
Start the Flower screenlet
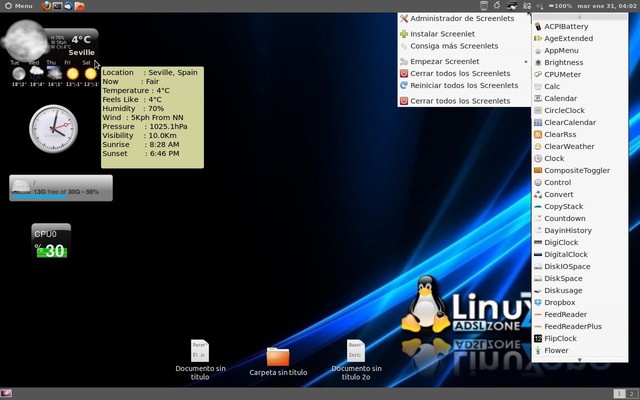tap(580, 351)
